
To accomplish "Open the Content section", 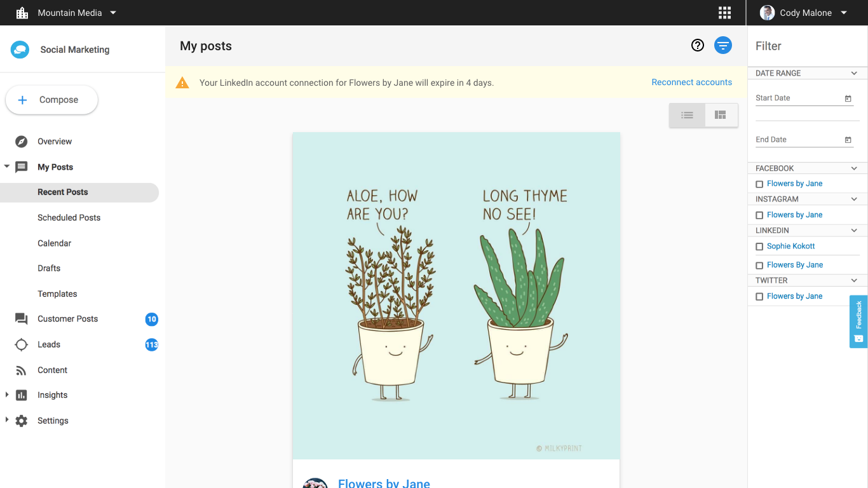I will pyautogui.click(x=52, y=370).
